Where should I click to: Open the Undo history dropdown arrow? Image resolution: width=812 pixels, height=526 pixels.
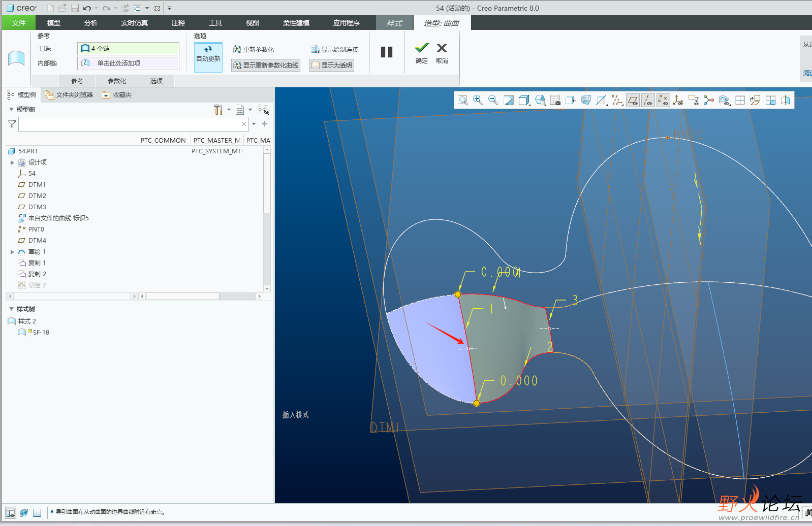tap(97, 8)
